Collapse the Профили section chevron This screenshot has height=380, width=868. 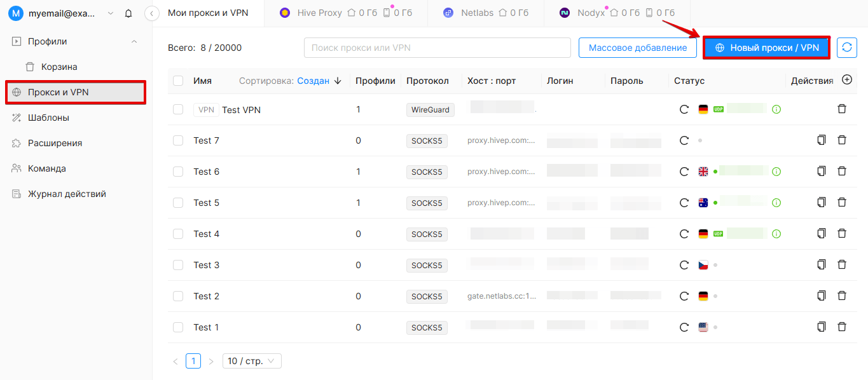coord(134,41)
